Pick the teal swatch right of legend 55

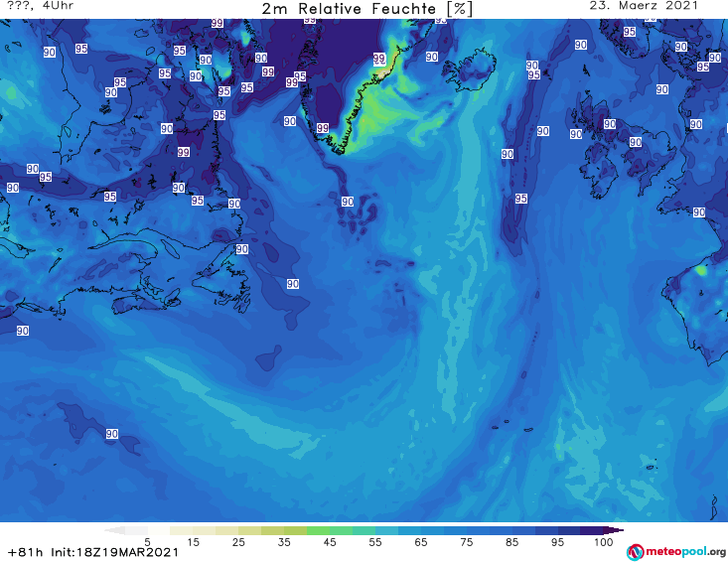click(386, 530)
